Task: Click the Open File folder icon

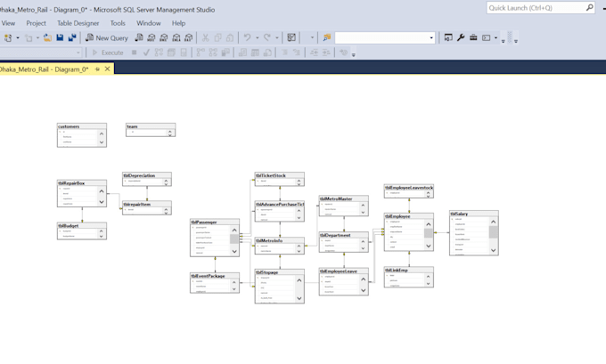Action: pyautogui.click(x=47, y=37)
